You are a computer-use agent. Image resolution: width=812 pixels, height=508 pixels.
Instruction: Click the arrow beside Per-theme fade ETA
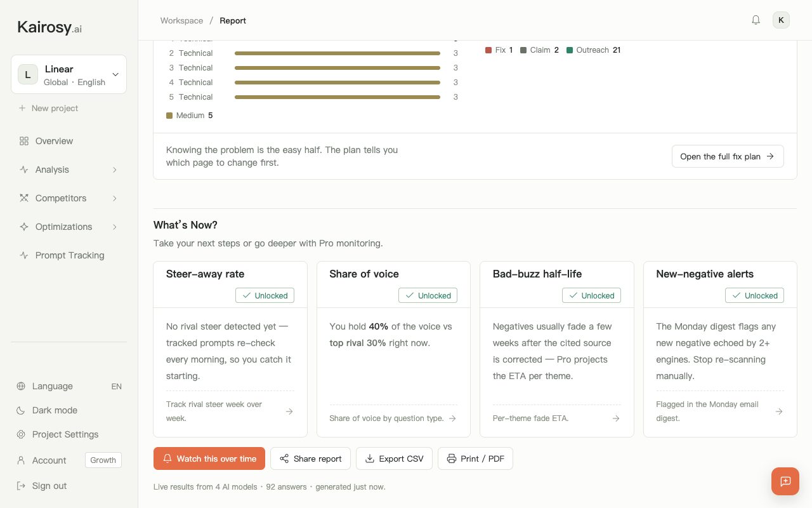(615, 418)
